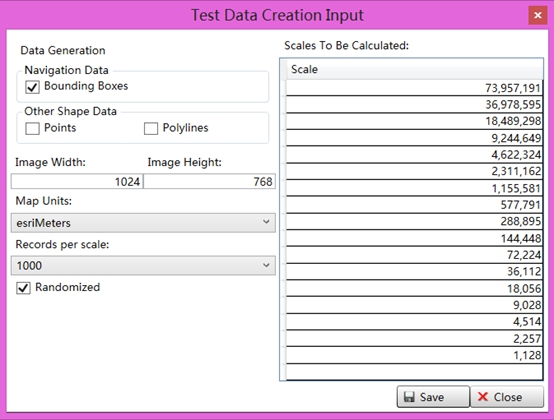Select the 73,957,191 scale row
This screenshot has width=554, height=420.
pyautogui.click(x=414, y=88)
